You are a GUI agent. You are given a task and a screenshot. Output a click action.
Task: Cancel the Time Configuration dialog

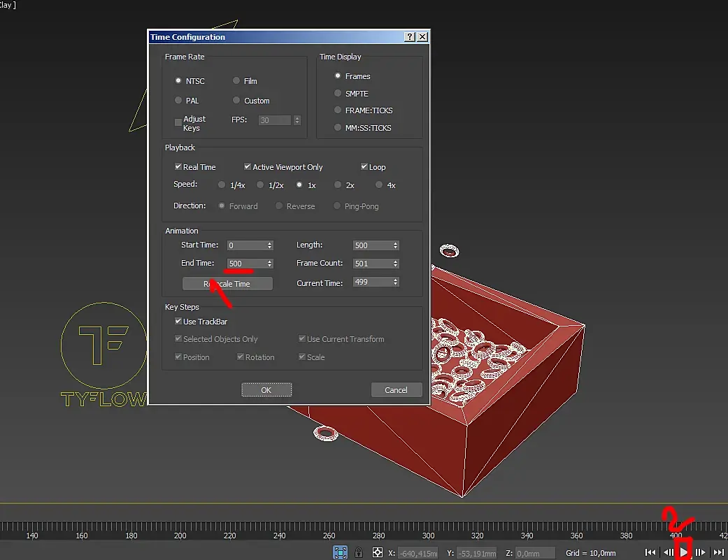[x=396, y=389]
